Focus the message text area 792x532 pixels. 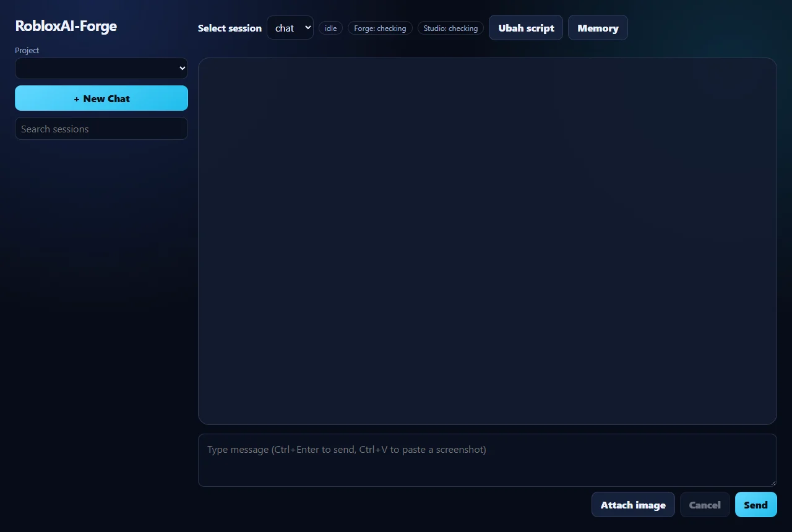[x=488, y=460]
